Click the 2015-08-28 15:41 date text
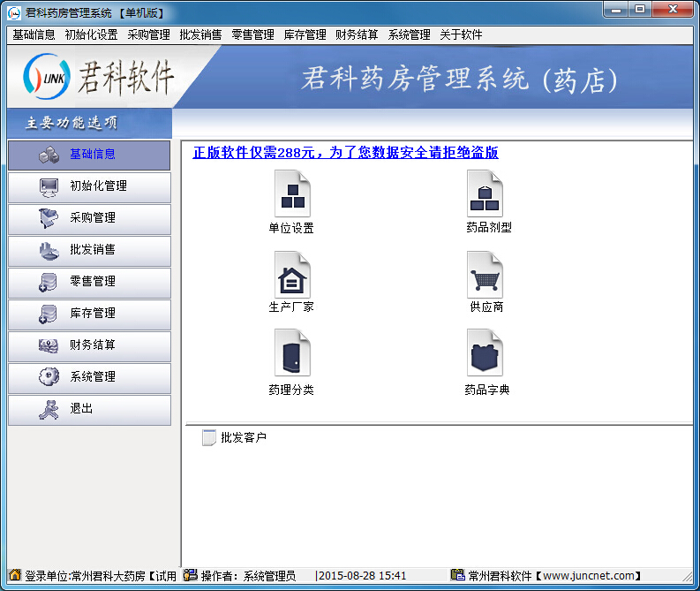700x591 pixels. click(363, 576)
